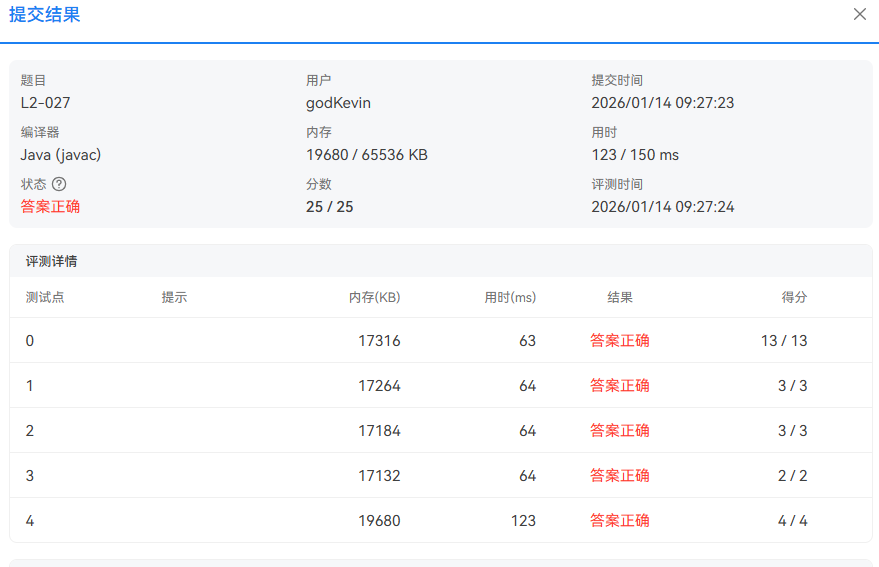Click the 题目 field label
The image size is (879, 567).
point(33,80)
